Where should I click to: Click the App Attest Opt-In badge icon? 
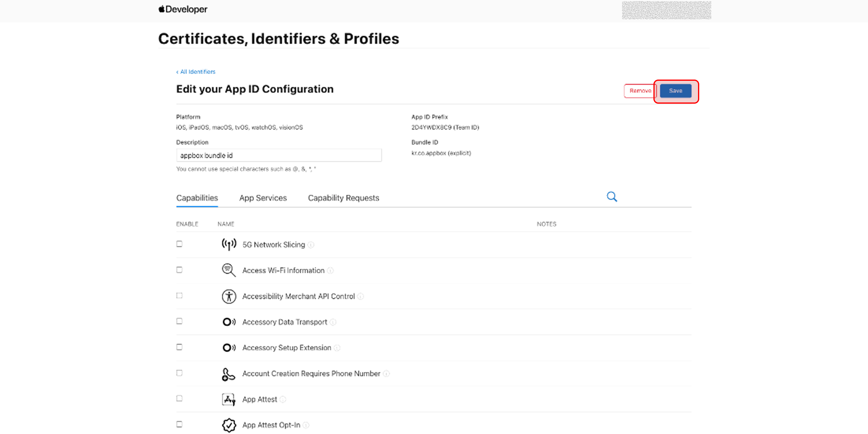pyautogui.click(x=229, y=425)
